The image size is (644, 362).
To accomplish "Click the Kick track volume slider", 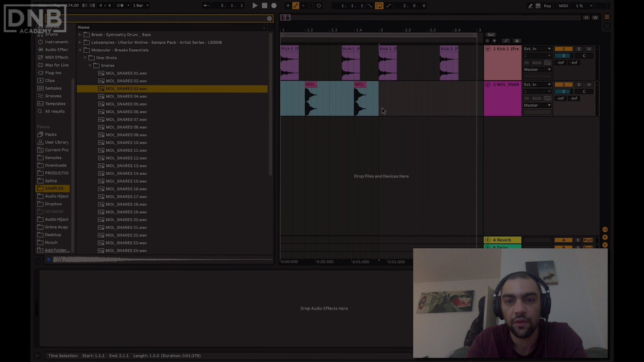I will point(563,56).
